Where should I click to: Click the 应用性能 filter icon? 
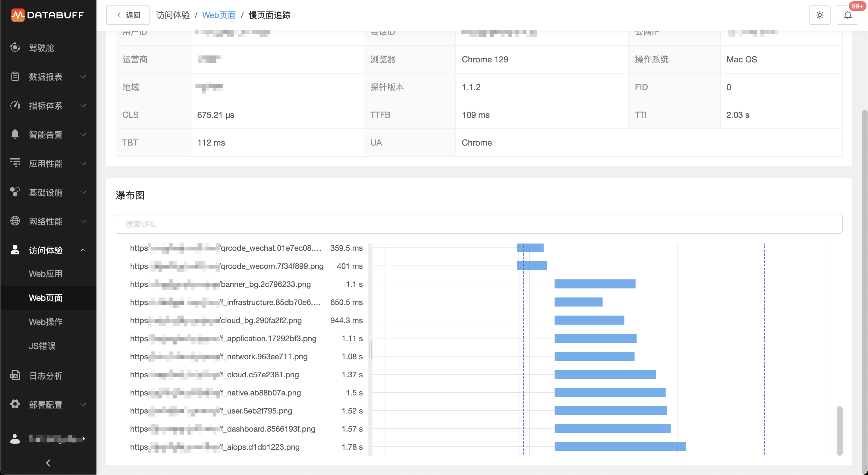pos(15,163)
